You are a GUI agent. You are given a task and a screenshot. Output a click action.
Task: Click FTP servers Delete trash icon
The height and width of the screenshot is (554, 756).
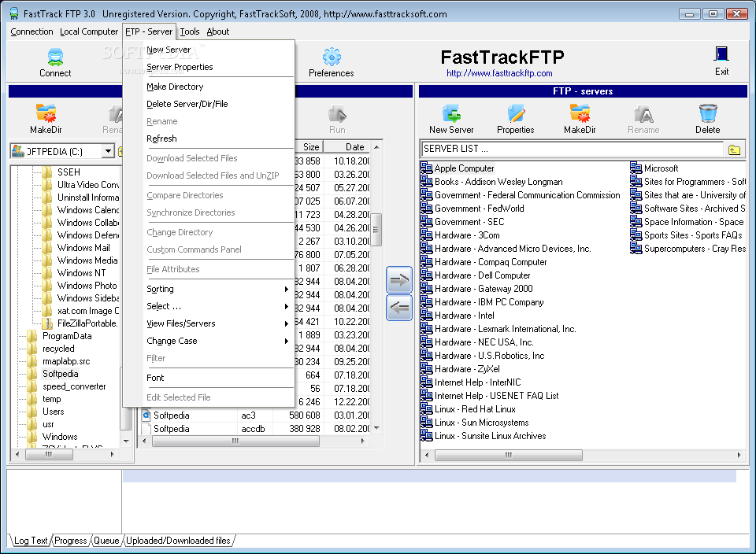(708, 113)
